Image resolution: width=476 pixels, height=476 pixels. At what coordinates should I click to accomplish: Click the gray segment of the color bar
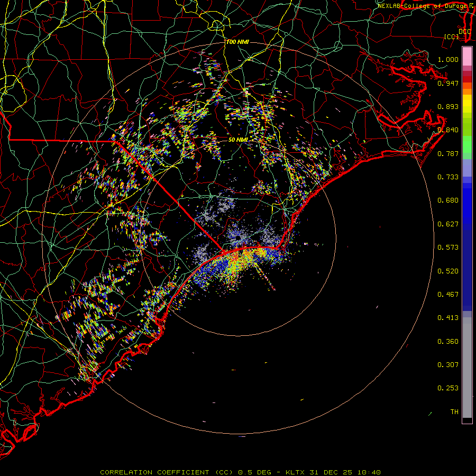pyautogui.click(x=467, y=368)
